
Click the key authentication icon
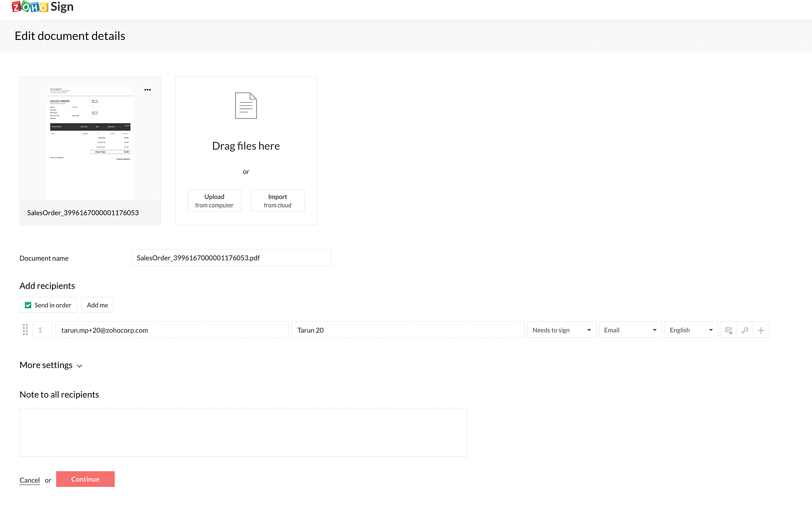(x=745, y=330)
